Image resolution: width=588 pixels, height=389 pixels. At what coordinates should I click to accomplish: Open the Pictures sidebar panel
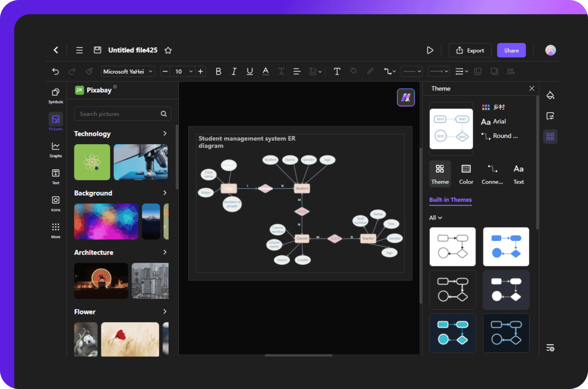56,122
